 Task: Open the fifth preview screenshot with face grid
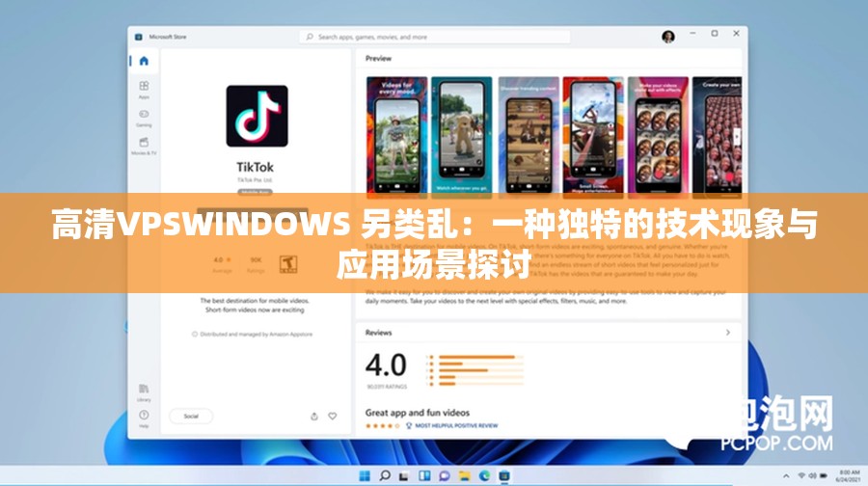pyautogui.click(x=658, y=137)
